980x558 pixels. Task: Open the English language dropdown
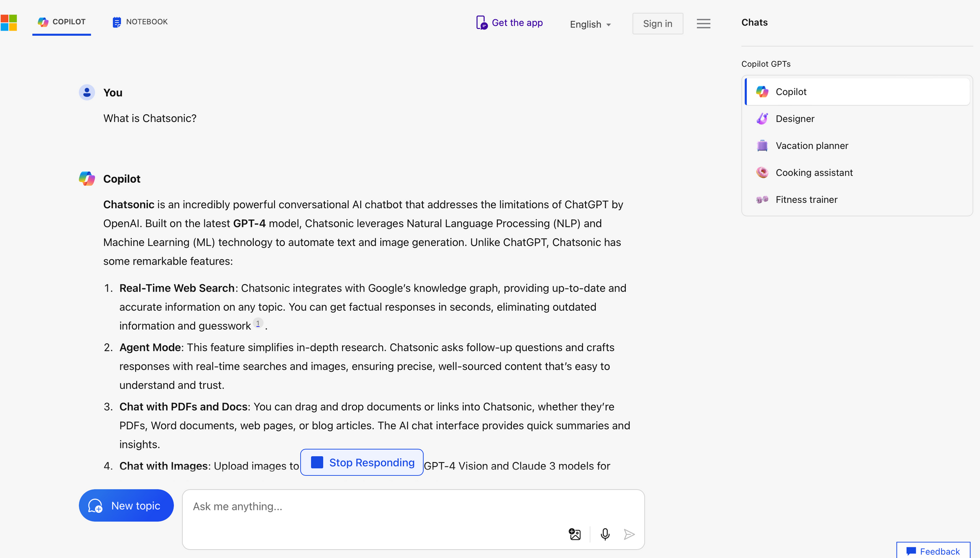[590, 24]
